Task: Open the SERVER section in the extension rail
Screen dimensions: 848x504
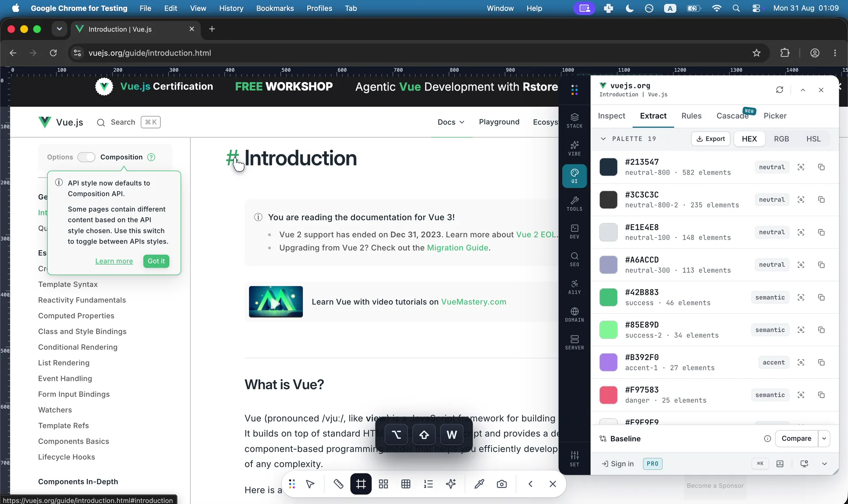Action: 574,342
